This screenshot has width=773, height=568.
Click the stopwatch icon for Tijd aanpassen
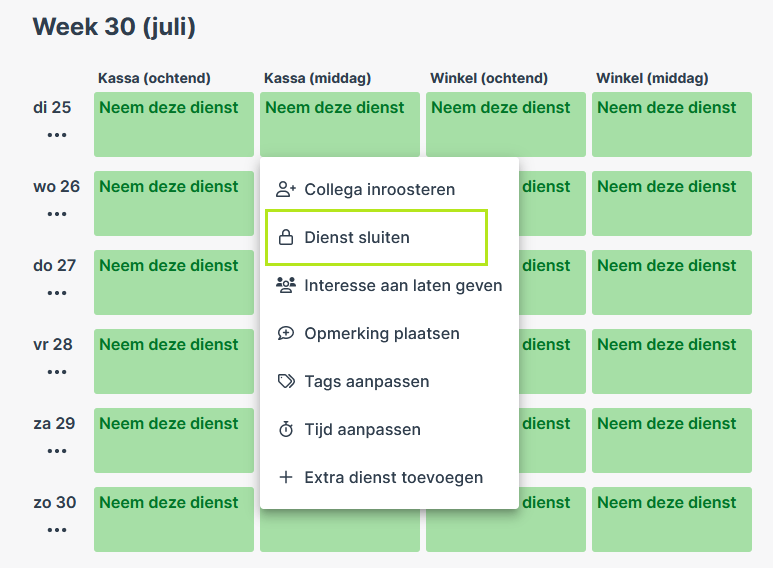point(285,429)
